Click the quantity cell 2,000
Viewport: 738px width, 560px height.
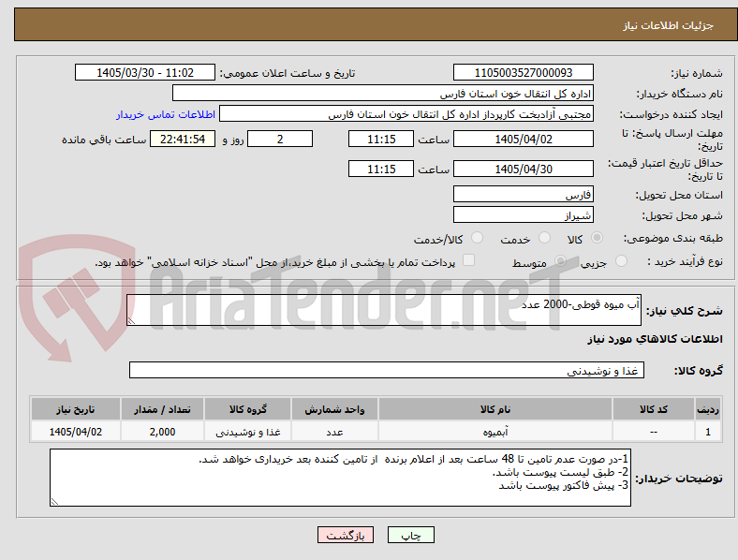coord(162,432)
